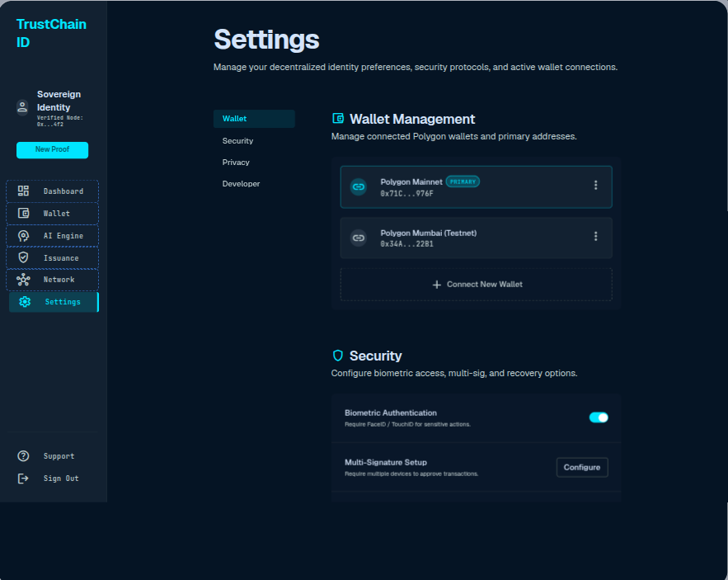Click the Polygon Mumbai Testnet link icon
The width and height of the screenshot is (728, 580).
(x=359, y=238)
